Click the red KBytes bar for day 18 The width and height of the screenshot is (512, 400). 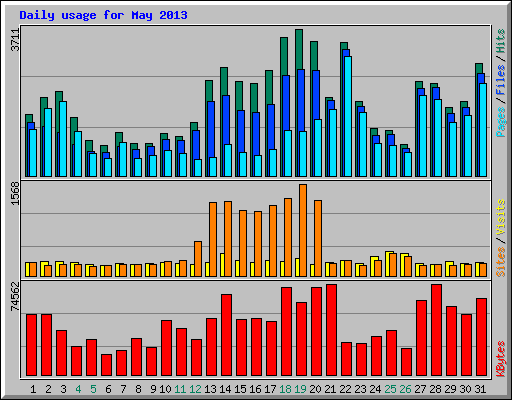pyautogui.click(x=287, y=332)
